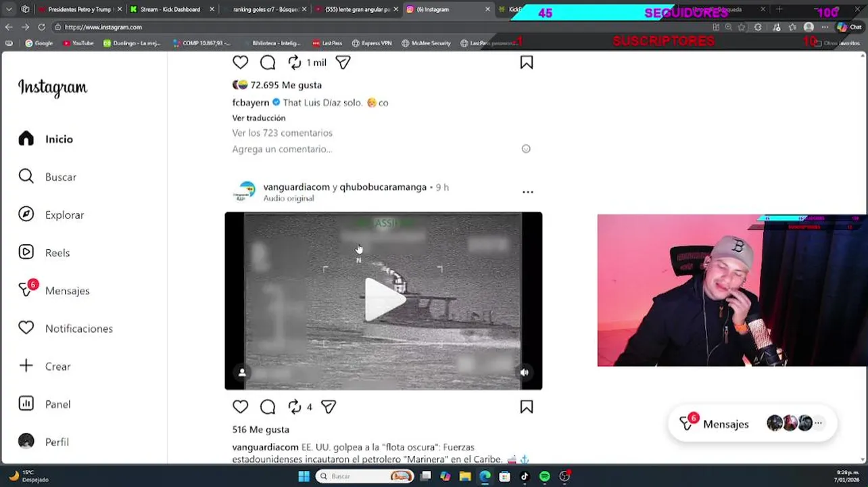The height and width of the screenshot is (487, 868).
Task: Open LastPass bookmark in favorites bar
Action: [327, 43]
